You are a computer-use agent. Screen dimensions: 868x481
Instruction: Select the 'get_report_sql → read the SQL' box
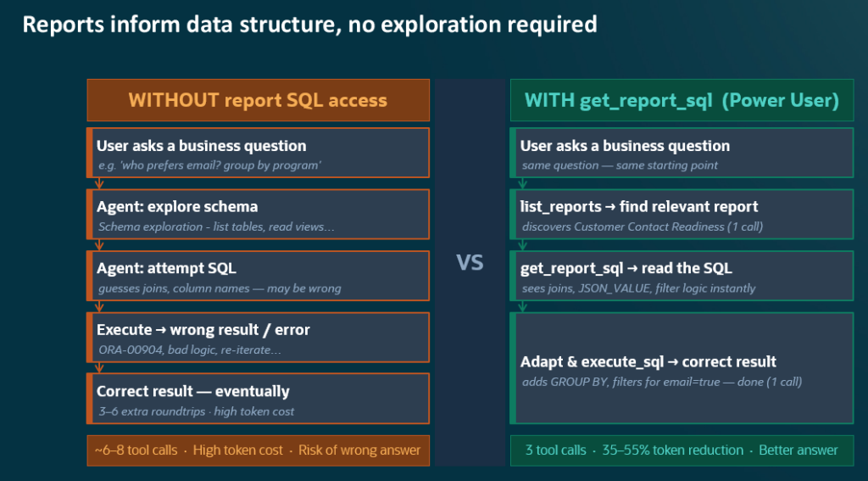(682, 276)
